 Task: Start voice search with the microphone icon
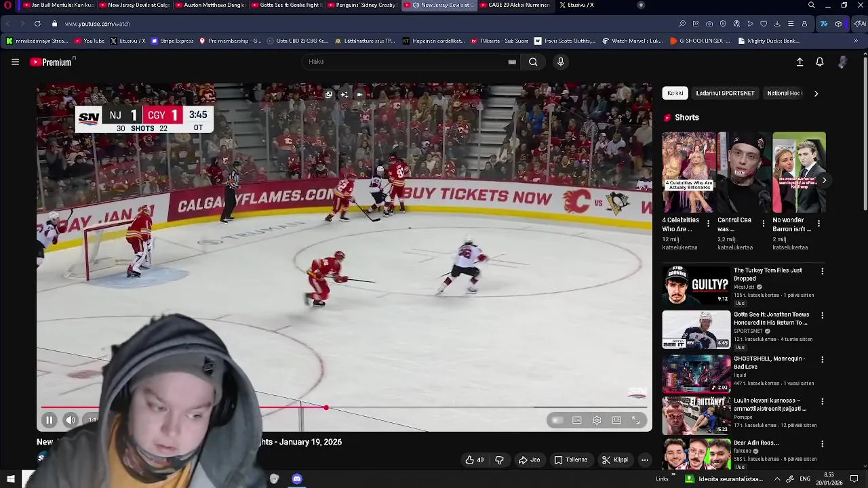tap(560, 62)
